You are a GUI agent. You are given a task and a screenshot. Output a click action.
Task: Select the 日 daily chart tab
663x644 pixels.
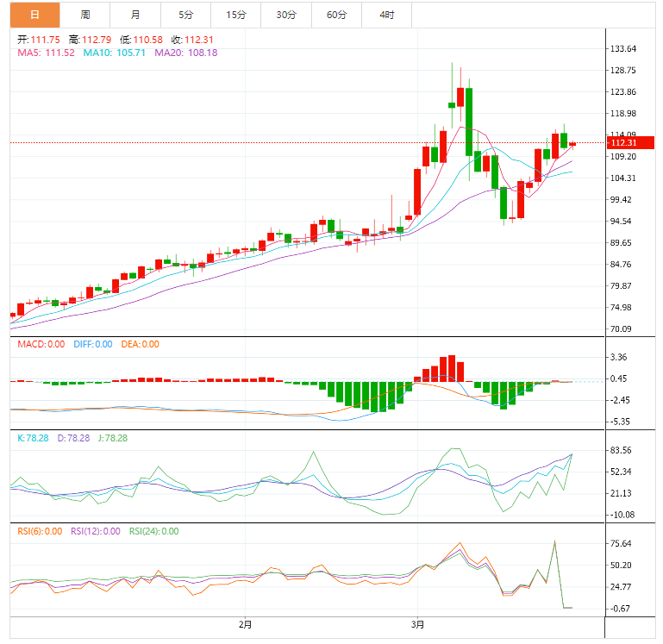click(x=34, y=16)
